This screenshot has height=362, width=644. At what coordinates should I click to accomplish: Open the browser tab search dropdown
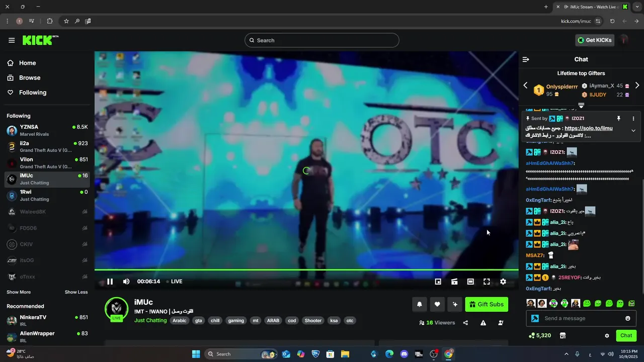[x=636, y=7]
